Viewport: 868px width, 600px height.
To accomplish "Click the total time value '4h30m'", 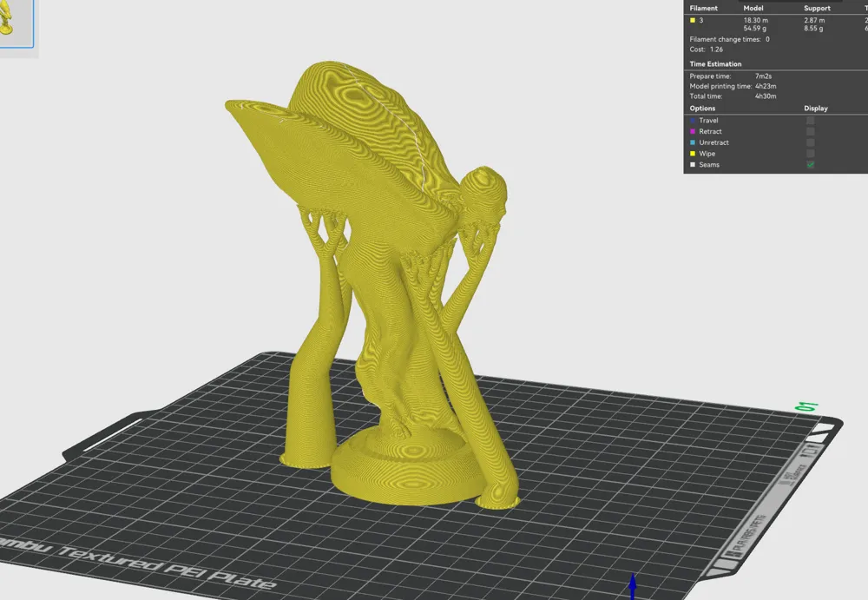I will [766, 96].
